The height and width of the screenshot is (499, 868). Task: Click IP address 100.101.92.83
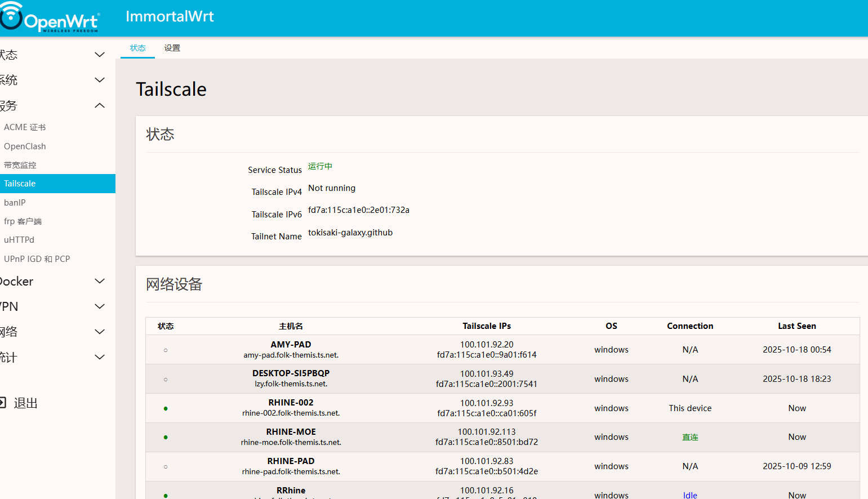pos(487,461)
